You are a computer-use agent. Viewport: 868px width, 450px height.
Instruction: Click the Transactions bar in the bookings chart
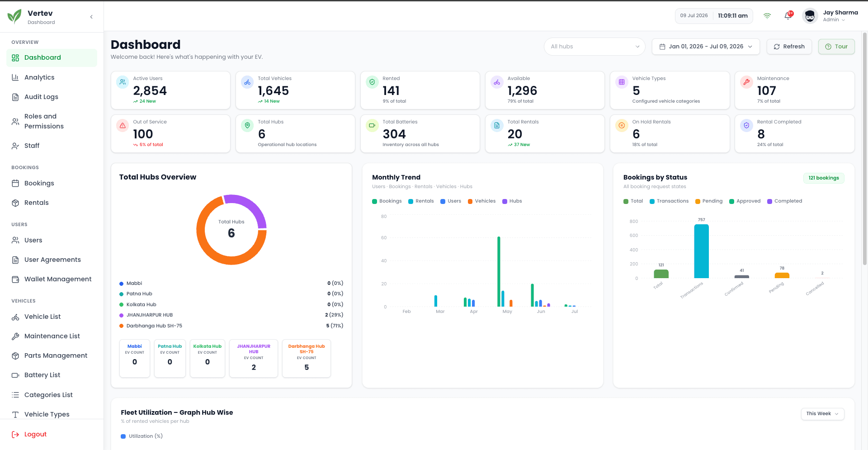coord(701,251)
